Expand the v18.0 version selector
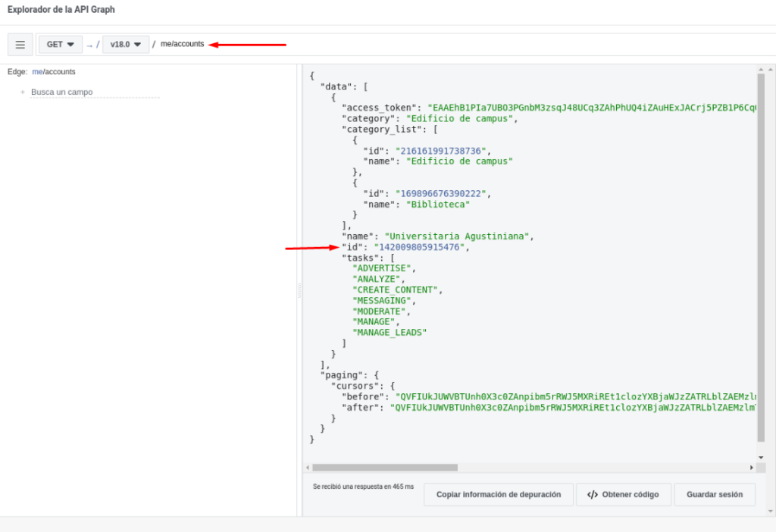 click(125, 45)
